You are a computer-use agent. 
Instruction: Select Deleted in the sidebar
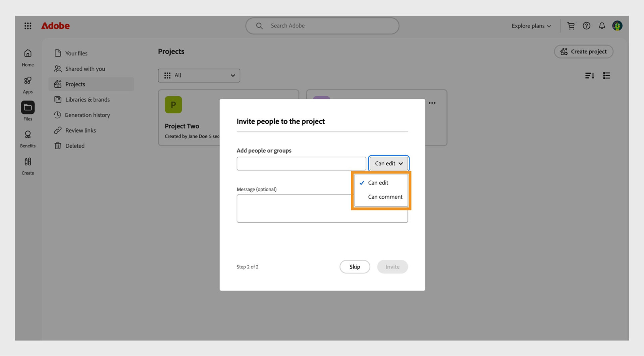tap(75, 146)
